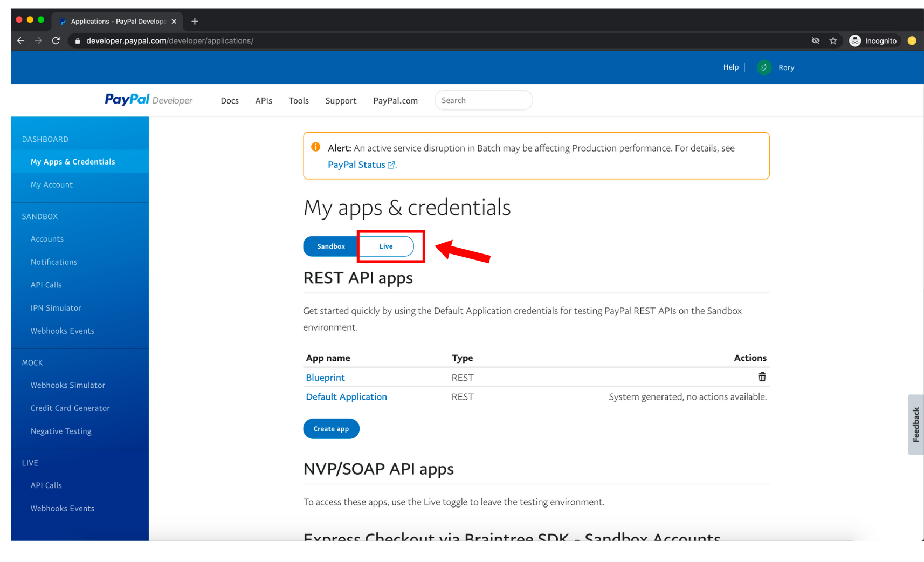Click REST type in Blueprint row
924x562 pixels.
pyautogui.click(x=463, y=378)
